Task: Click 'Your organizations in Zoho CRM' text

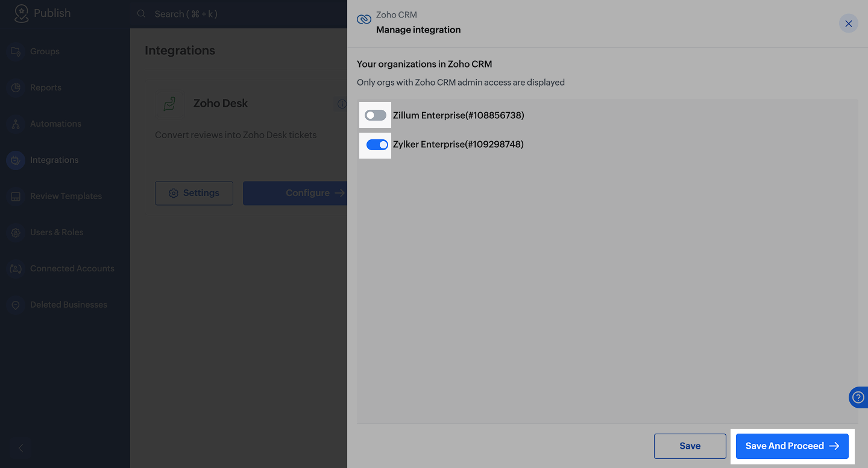Action: 424,64
